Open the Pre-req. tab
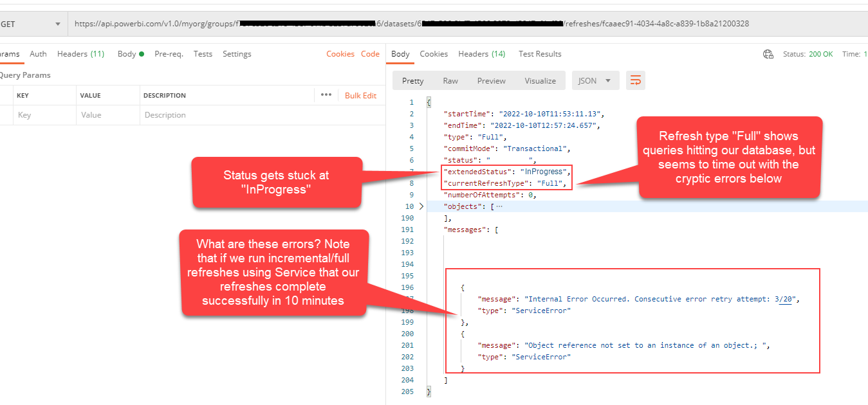Viewport: 868px width, 405px height. point(169,54)
